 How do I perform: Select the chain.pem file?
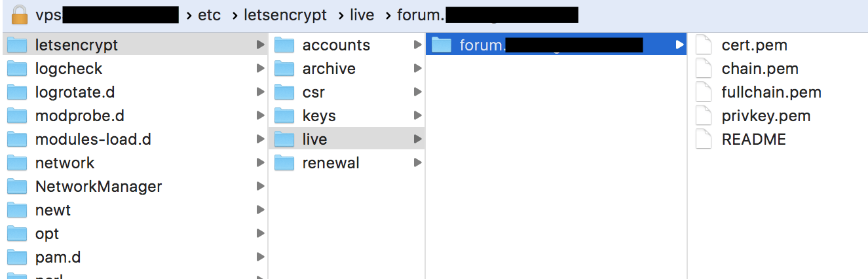click(759, 69)
